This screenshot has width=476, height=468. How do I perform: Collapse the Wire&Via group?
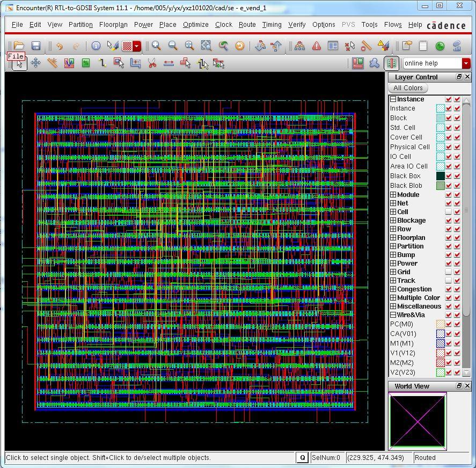(x=393, y=315)
